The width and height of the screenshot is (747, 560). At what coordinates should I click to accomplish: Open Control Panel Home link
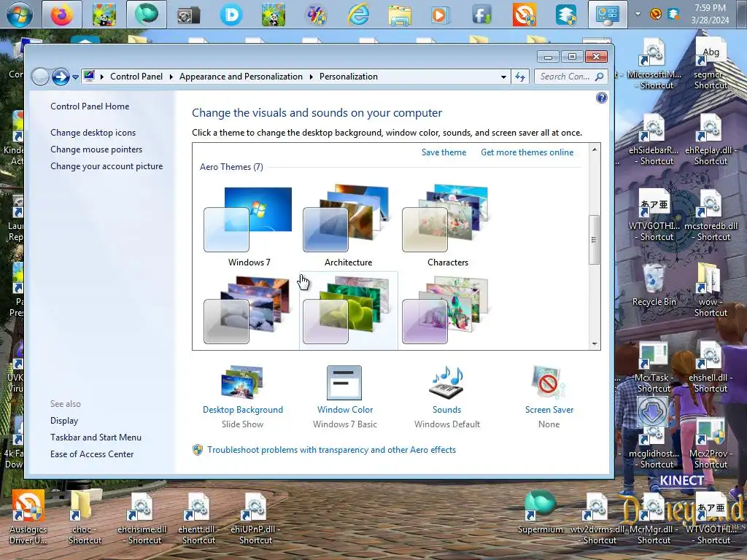click(90, 106)
